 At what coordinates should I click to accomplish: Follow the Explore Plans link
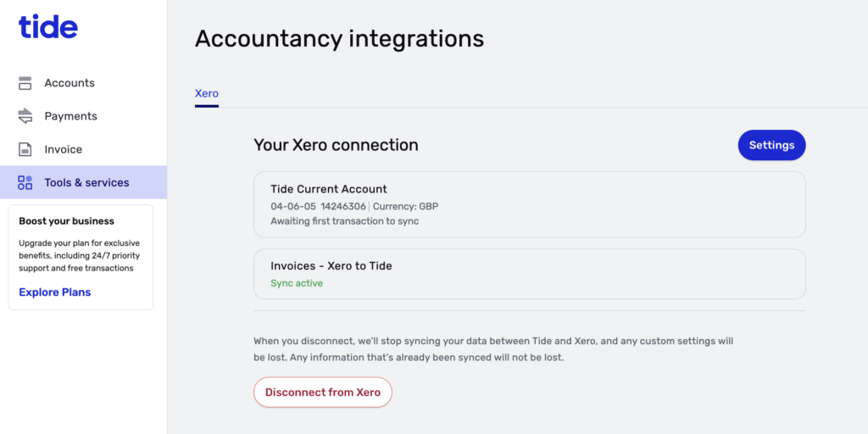pos(55,292)
